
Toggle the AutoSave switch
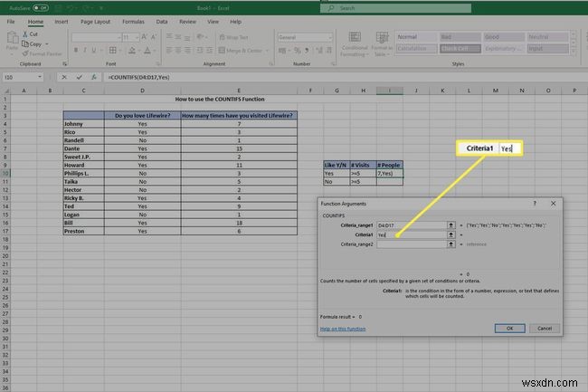pos(41,7)
